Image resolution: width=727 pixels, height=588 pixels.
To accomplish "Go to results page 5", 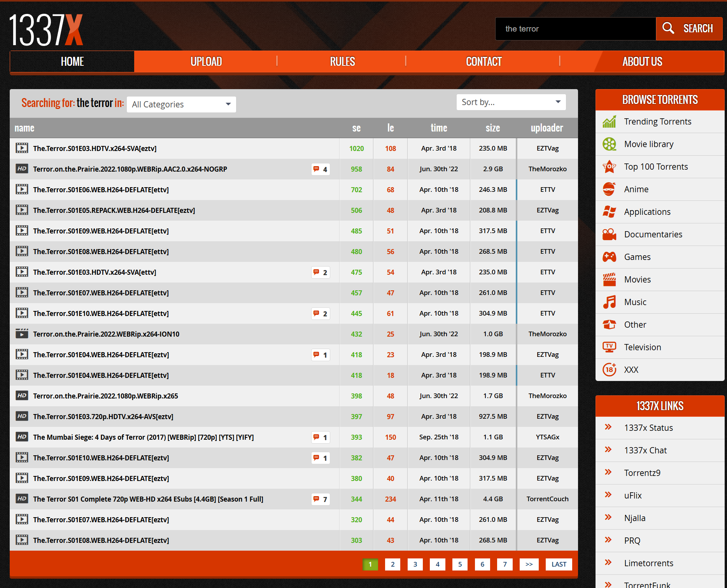I will pos(460,564).
